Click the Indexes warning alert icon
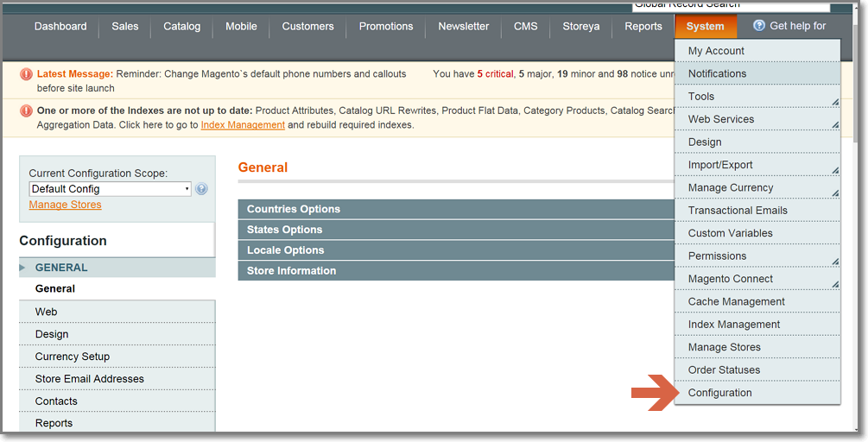This screenshot has width=868, height=442. coord(26,111)
